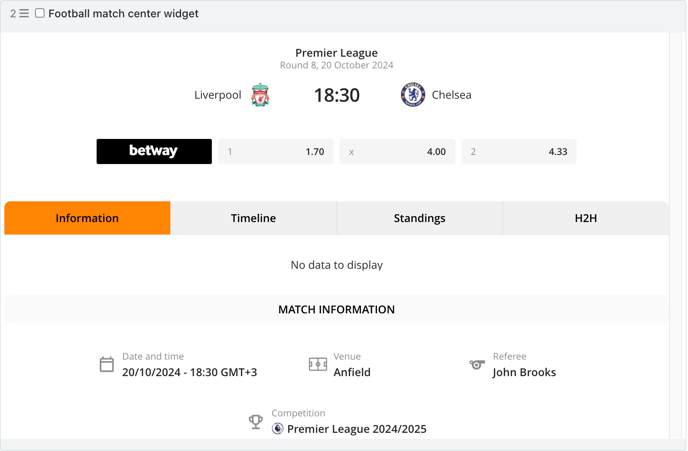
Task: Select the Information tab
Action: coord(87,218)
